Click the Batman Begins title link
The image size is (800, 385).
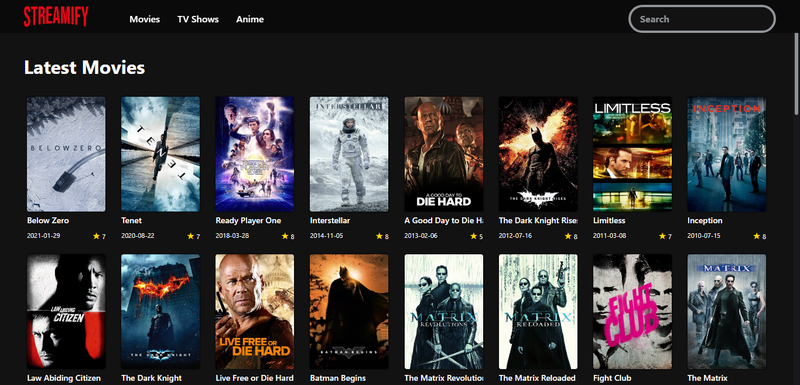(x=338, y=378)
